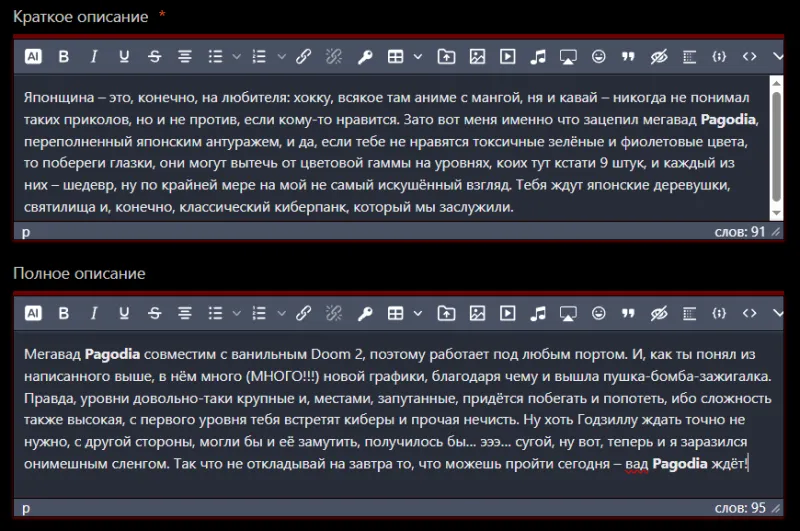The image size is (800, 531).
Task: Open source code view in full description editor
Action: [x=749, y=313]
